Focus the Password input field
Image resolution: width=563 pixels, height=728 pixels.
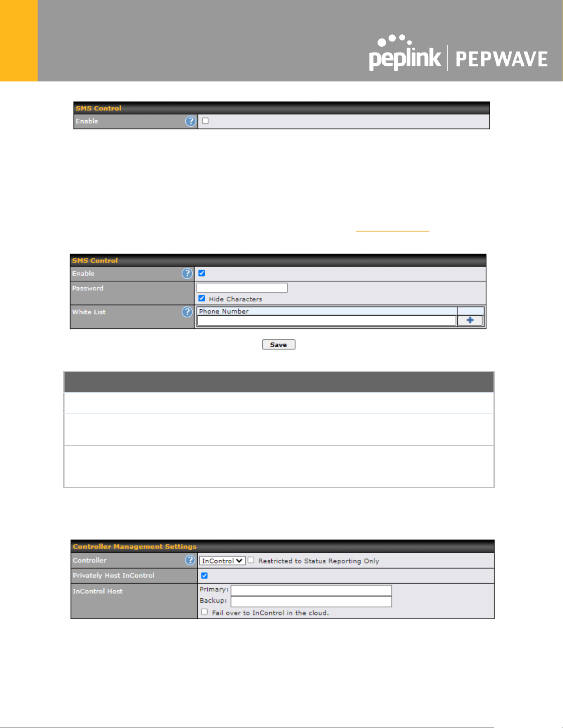point(242,288)
